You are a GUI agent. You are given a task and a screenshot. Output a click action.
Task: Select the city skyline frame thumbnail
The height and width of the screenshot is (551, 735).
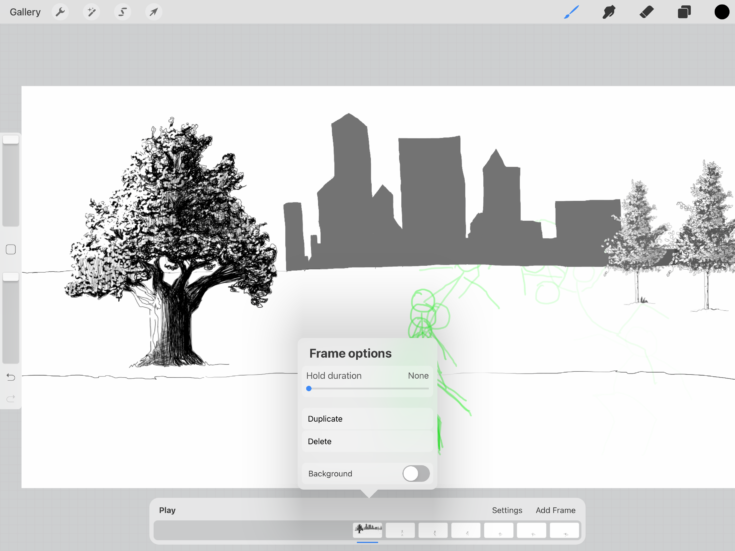[x=368, y=530]
